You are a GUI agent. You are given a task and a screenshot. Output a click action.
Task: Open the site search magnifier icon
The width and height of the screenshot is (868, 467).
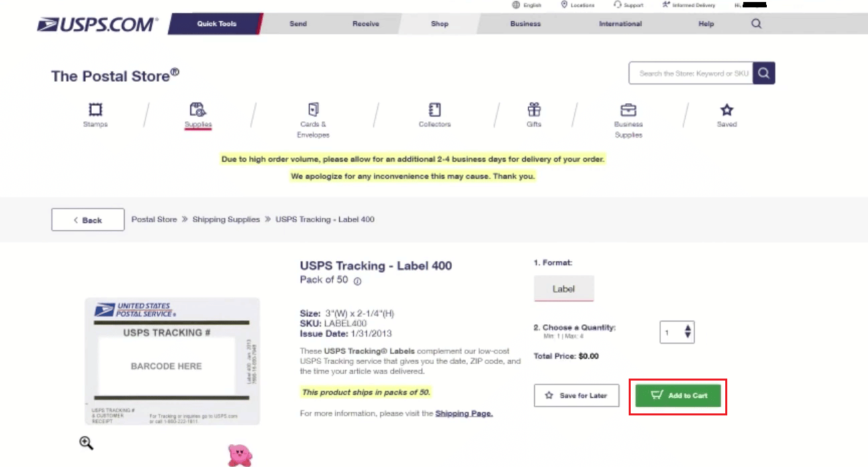(x=756, y=24)
